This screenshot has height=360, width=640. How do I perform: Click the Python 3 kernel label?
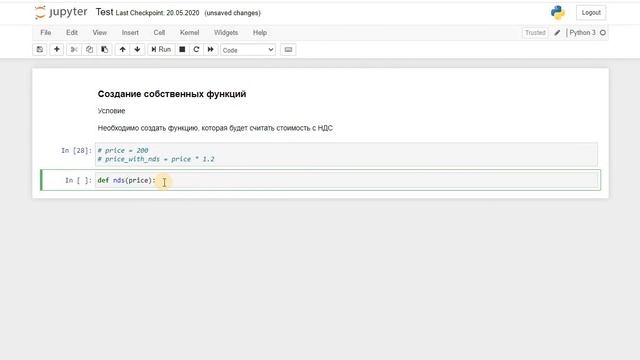tap(582, 33)
